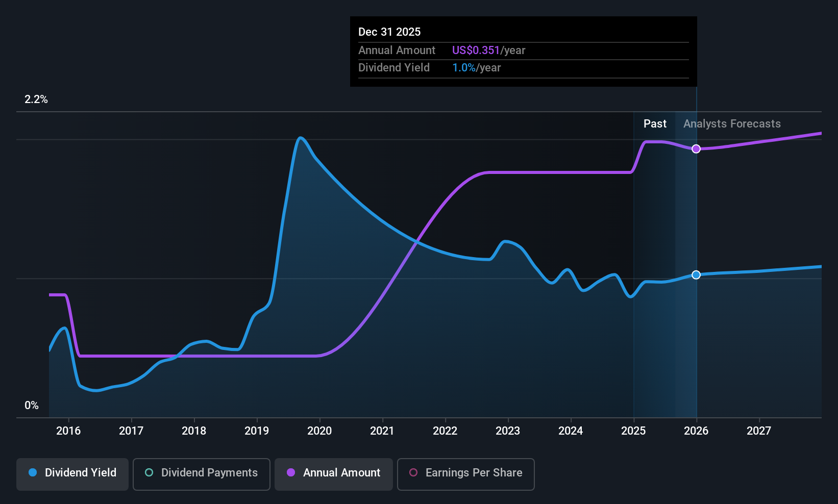Click the 2020 x-axis year label
Image resolution: width=838 pixels, height=504 pixels.
pos(319,431)
